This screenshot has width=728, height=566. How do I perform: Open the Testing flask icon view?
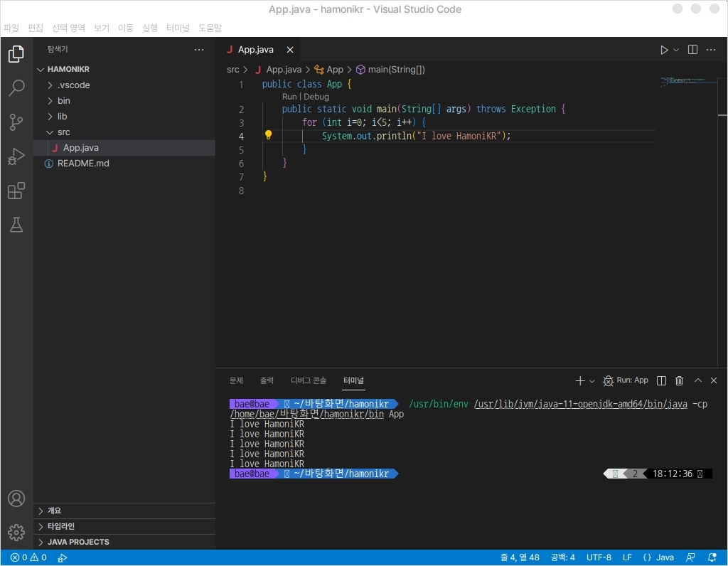point(16,225)
